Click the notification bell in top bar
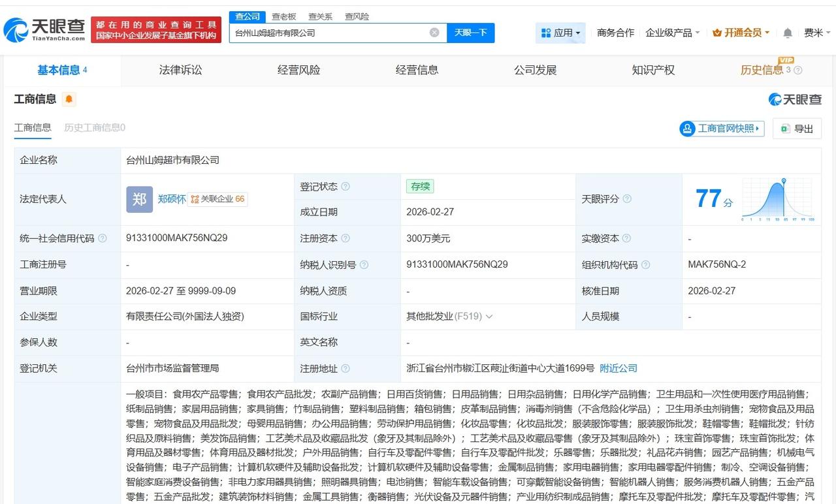The height and width of the screenshot is (504, 836). (787, 32)
